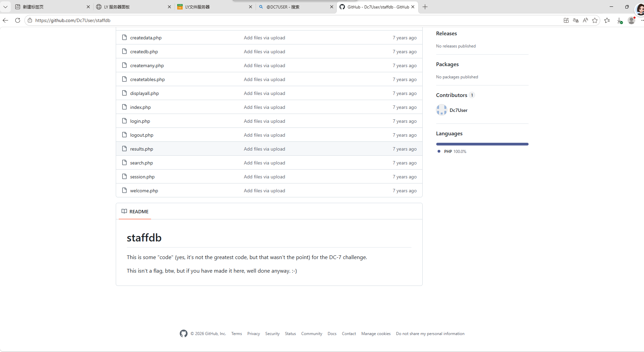The height and width of the screenshot is (352, 644).
Task: Click the file icon beside welcome.php
Action: coord(125,191)
